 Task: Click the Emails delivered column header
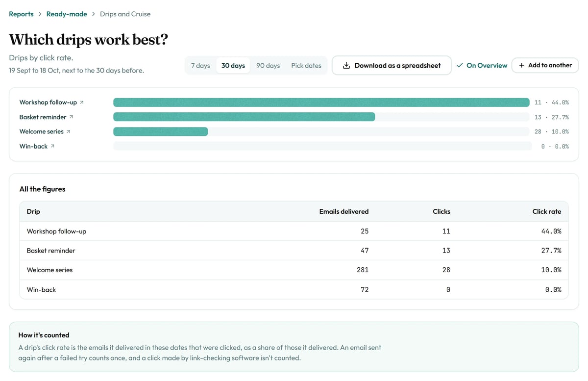(x=344, y=211)
